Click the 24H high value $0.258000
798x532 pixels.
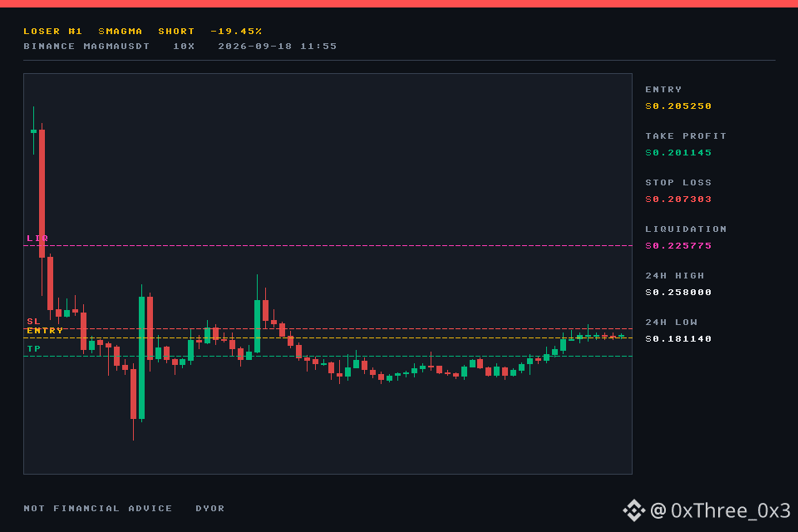(678, 293)
